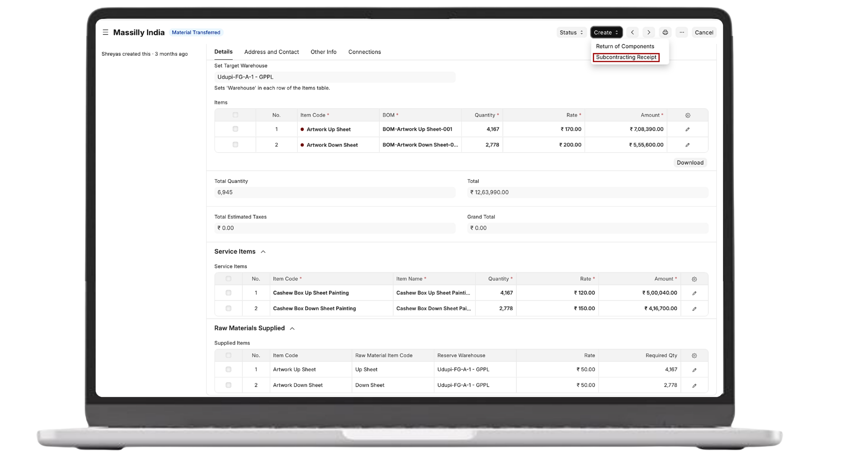868x456 pixels.
Task: Open the hamburger sidebar menu icon
Action: pos(106,32)
